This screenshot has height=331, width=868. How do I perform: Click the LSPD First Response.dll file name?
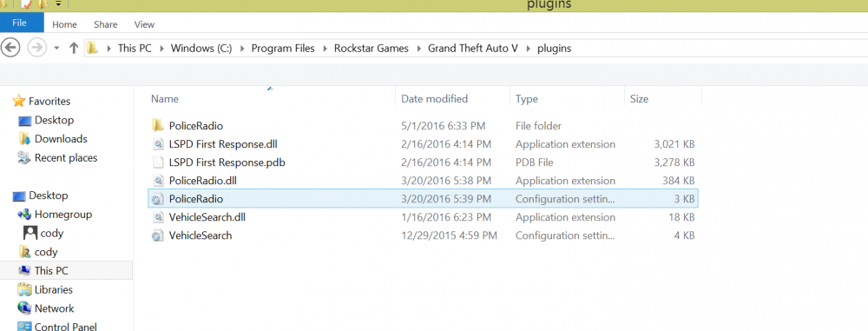coord(223,144)
